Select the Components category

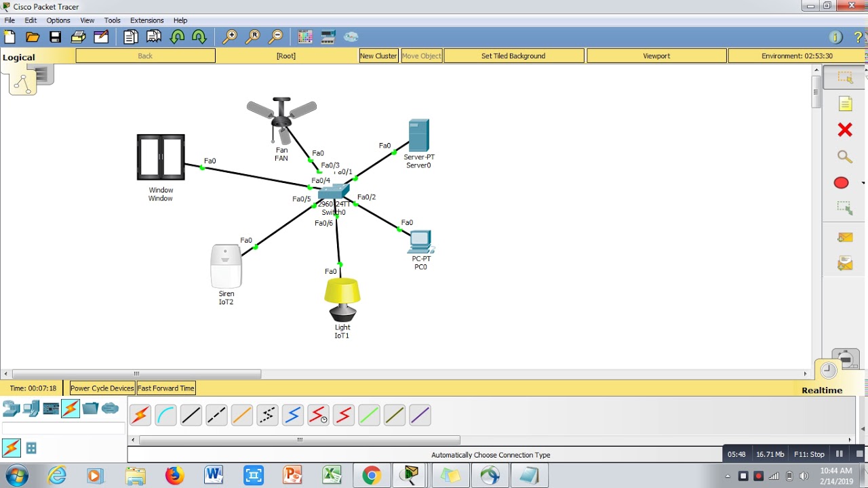coord(51,408)
